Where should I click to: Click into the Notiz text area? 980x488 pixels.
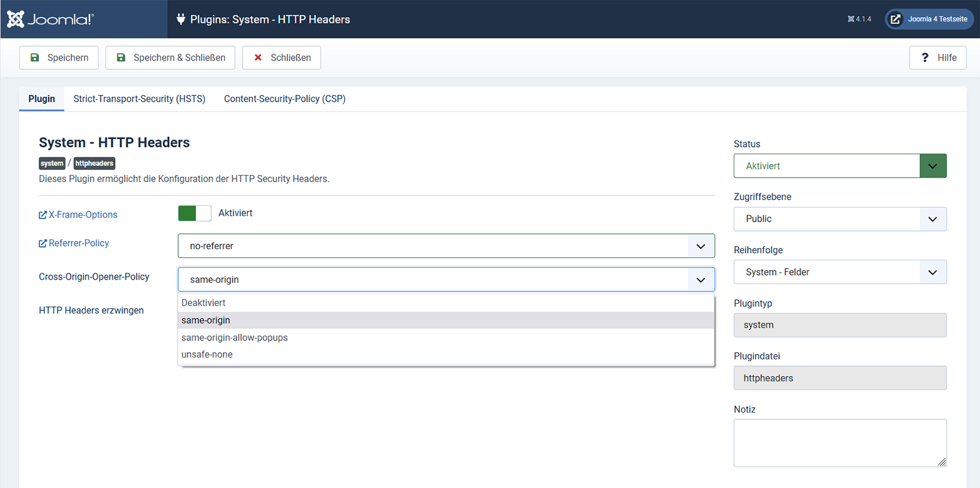(840, 443)
